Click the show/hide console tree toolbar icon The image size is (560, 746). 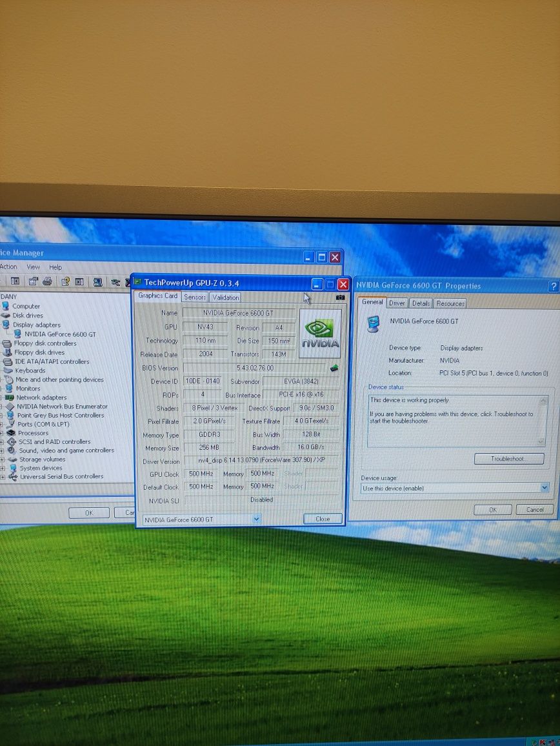(15, 281)
